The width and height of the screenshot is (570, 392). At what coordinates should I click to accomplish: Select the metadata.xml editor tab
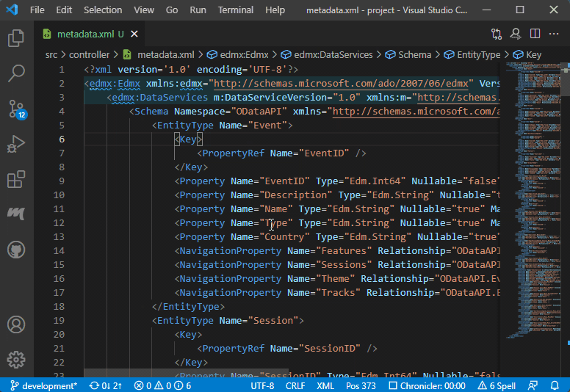[89, 34]
